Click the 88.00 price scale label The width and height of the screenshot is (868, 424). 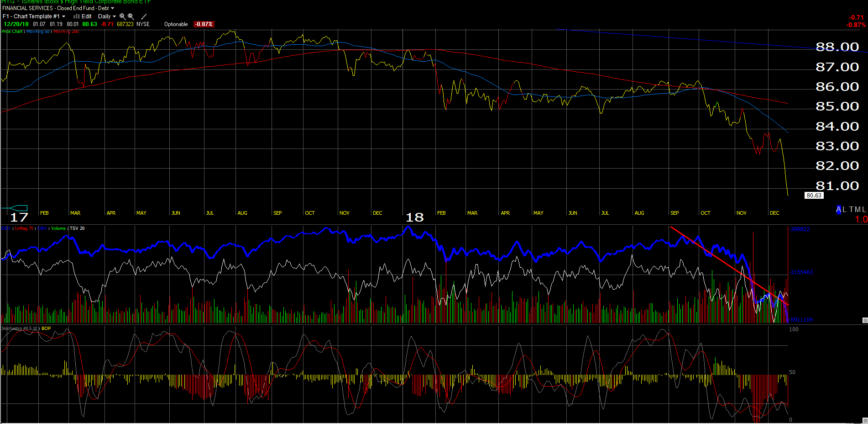pyautogui.click(x=837, y=47)
